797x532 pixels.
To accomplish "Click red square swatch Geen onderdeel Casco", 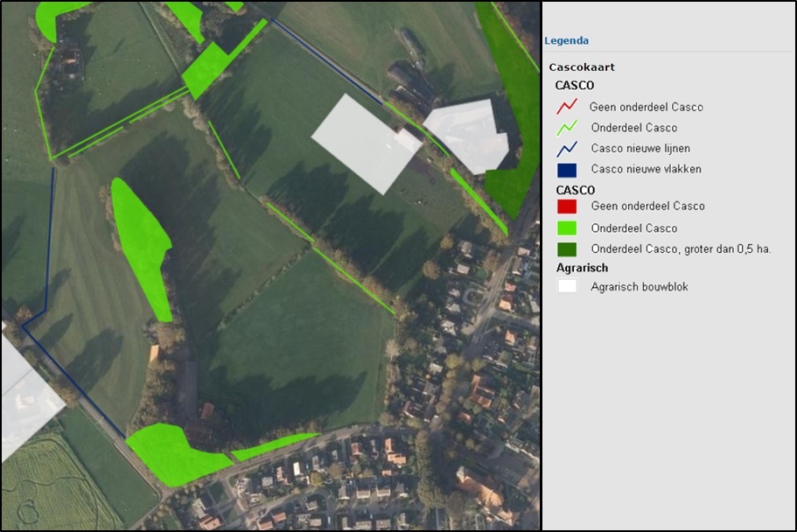I will (567, 206).
